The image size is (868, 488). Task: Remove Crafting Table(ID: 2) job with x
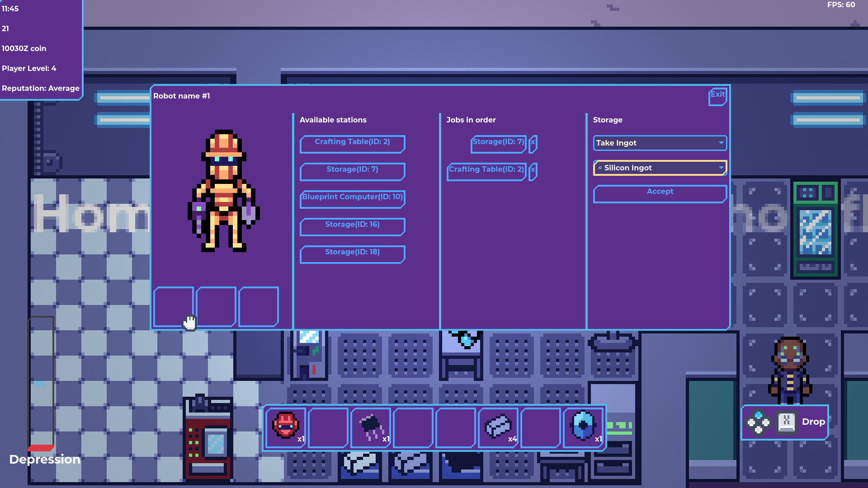[533, 171]
